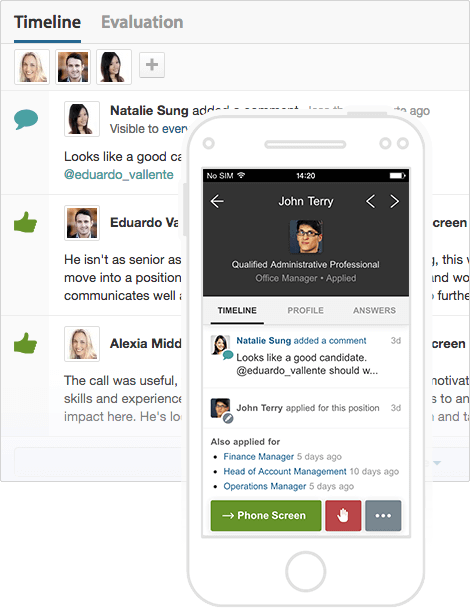Select the Timeline tab
The image size is (470, 608).
[x=47, y=22]
